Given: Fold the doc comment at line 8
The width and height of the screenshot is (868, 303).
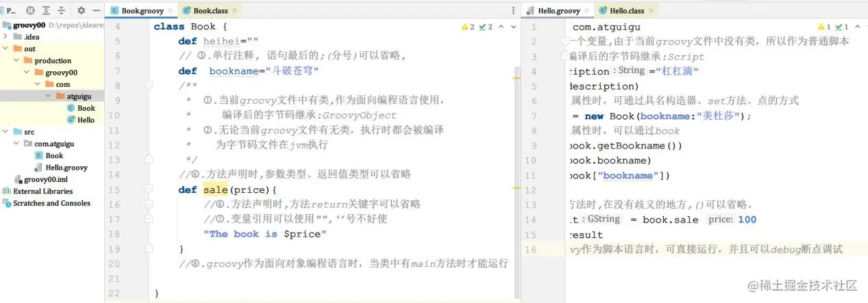Looking at the screenshot, I should 149,85.
